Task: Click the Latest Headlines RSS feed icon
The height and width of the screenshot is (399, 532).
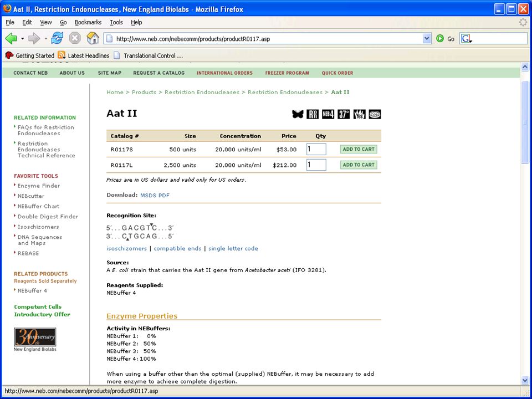Action: coord(62,55)
